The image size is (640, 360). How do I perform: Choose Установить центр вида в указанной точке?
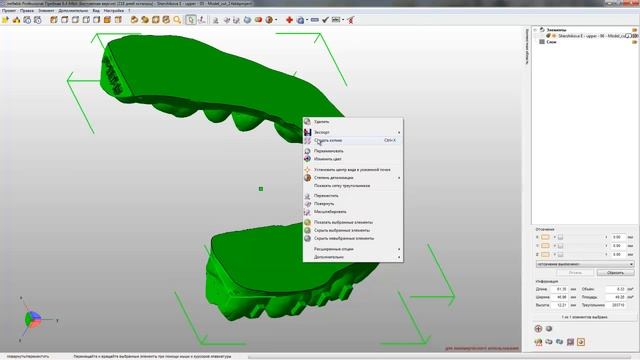pos(353,169)
